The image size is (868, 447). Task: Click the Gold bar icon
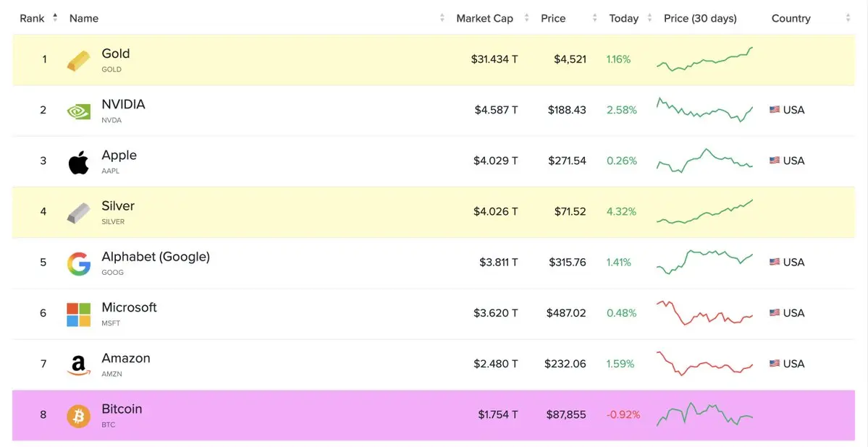click(x=78, y=60)
